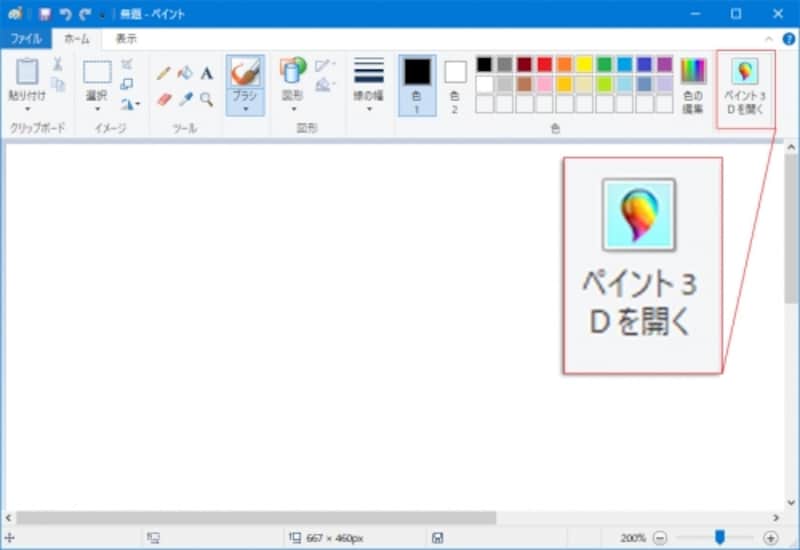Click the rectangular Select tool icon
The height and width of the screenshot is (550, 800).
(x=97, y=72)
